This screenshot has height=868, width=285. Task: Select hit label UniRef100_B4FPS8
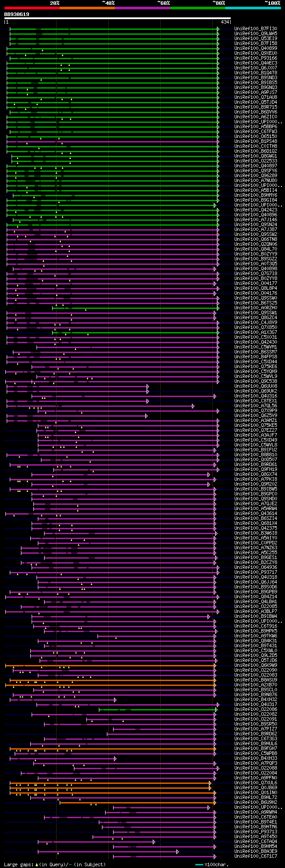(x=256, y=357)
